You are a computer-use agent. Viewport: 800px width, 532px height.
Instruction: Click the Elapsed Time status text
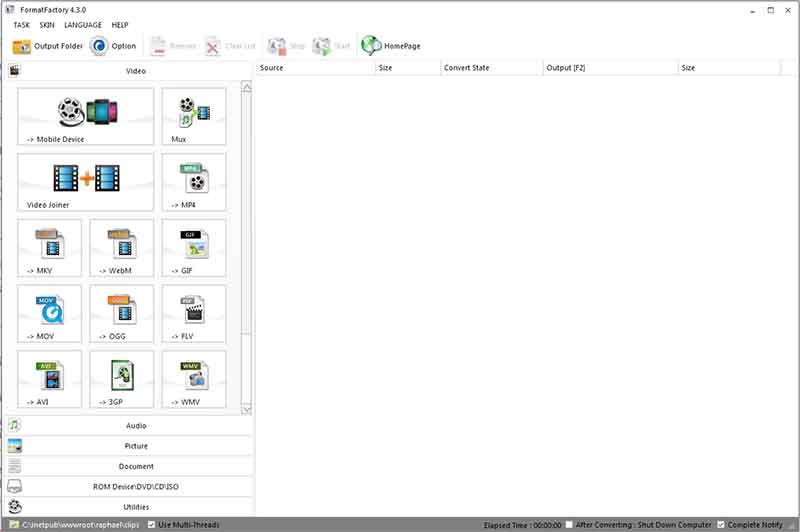pyautogui.click(x=522, y=525)
